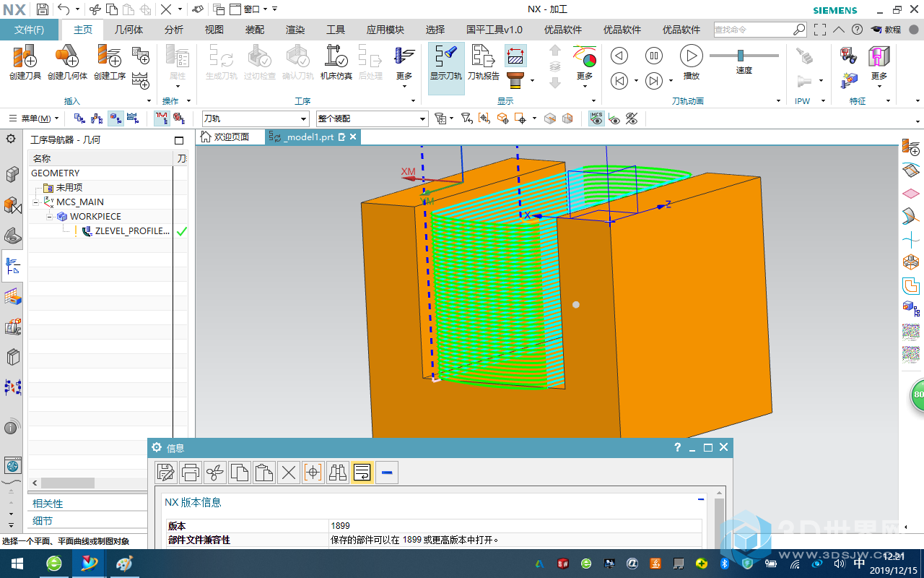This screenshot has width=924, height=578.
Task: Click the 速度 animation speed slider
Action: (x=741, y=56)
